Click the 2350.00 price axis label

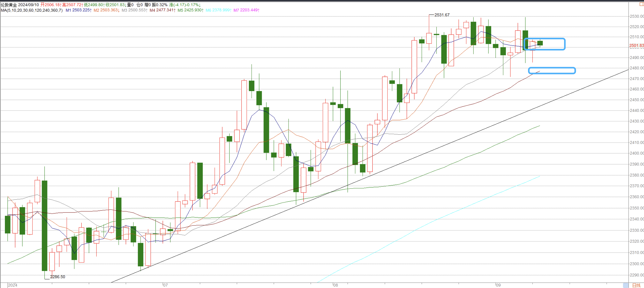pyautogui.click(x=637, y=208)
